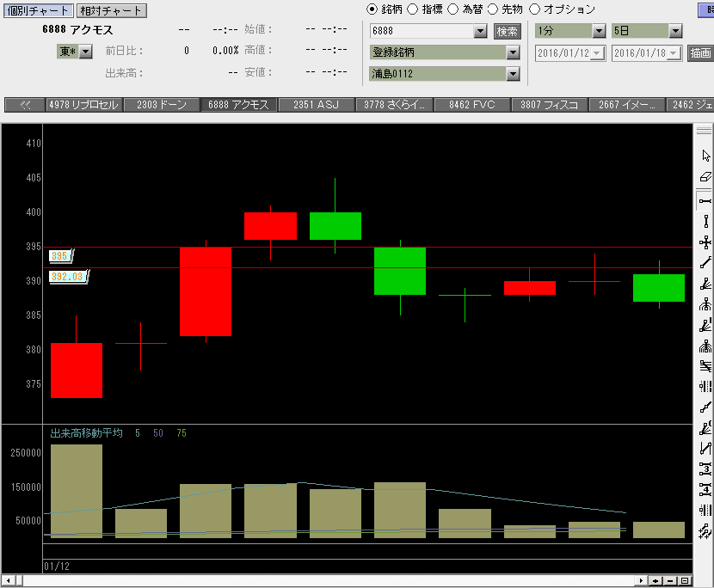Select the 為替 radio button
Screen dimensions: 714x588
click(x=453, y=9)
